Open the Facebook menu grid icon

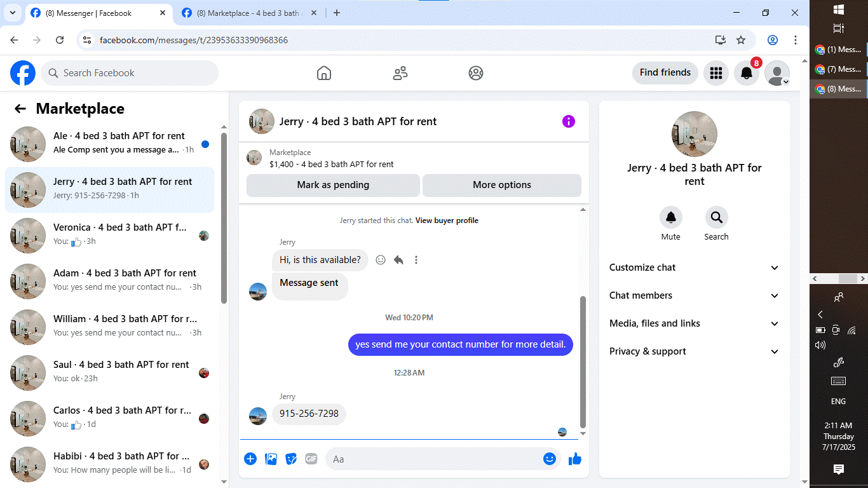pos(716,73)
